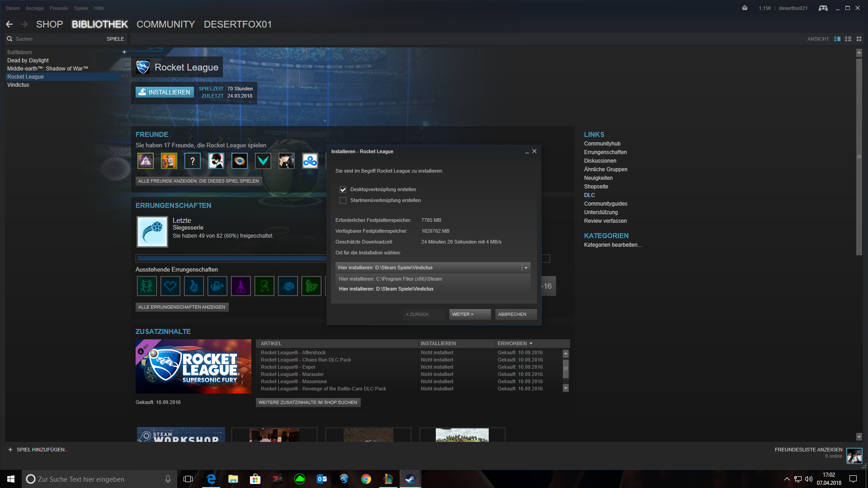Viewport: 868px width, 488px height.
Task: Open Errungenschaften link under LINKS
Action: pos(605,152)
